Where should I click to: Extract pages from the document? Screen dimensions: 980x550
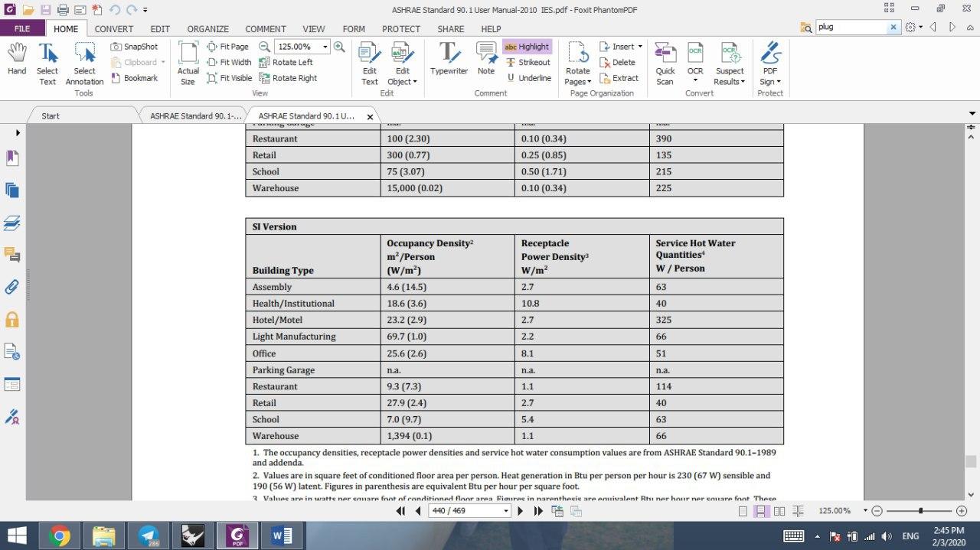(x=619, y=78)
